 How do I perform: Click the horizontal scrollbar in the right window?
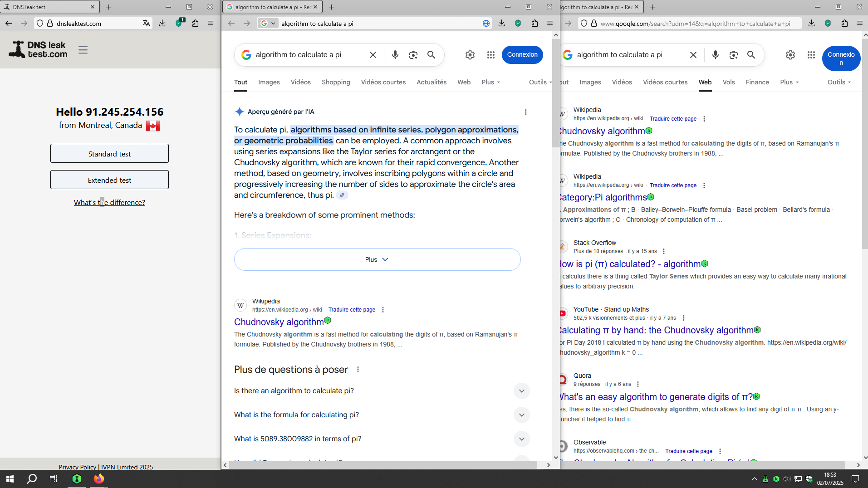pyautogui.click(x=702, y=465)
